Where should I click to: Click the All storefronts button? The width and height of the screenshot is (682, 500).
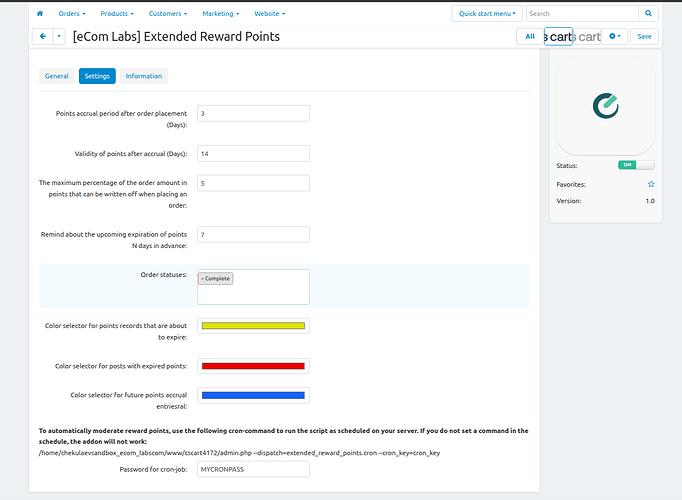(530, 37)
